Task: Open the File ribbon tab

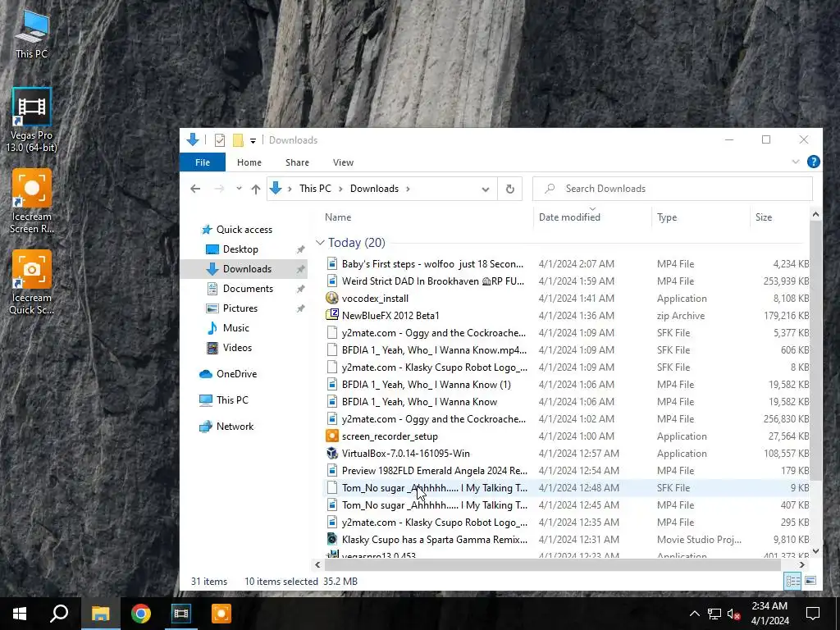Action: [203, 162]
